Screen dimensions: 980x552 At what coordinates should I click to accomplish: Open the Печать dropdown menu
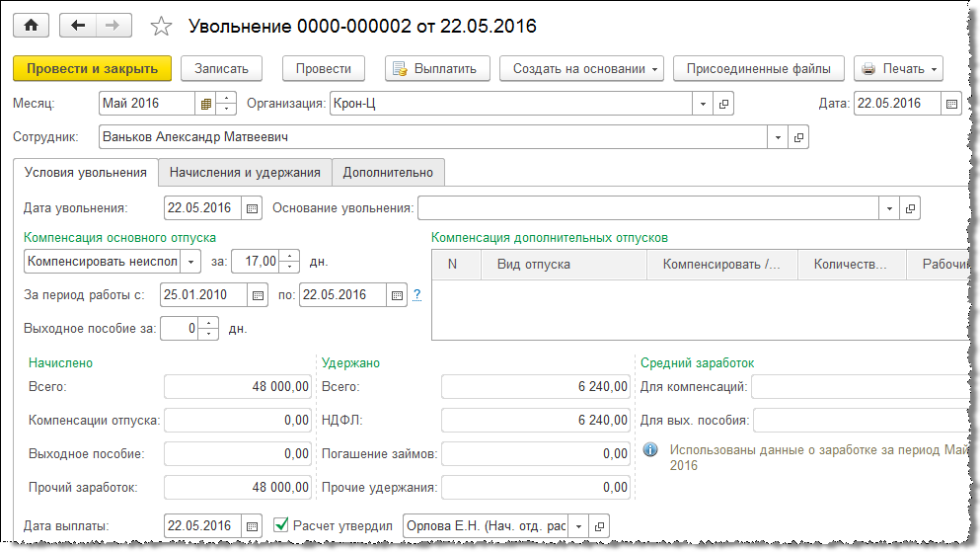(898, 69)
